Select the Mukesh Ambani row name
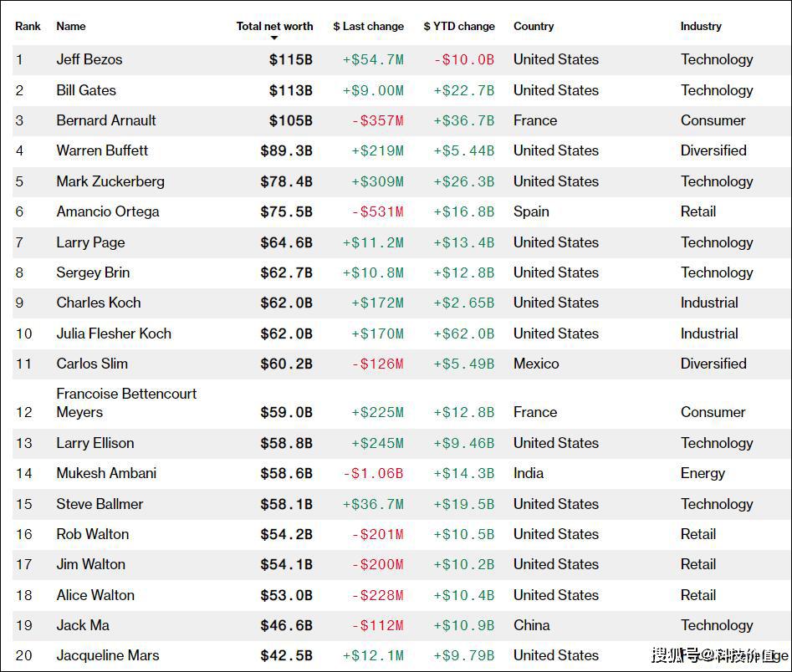 [x=106, y=473]
